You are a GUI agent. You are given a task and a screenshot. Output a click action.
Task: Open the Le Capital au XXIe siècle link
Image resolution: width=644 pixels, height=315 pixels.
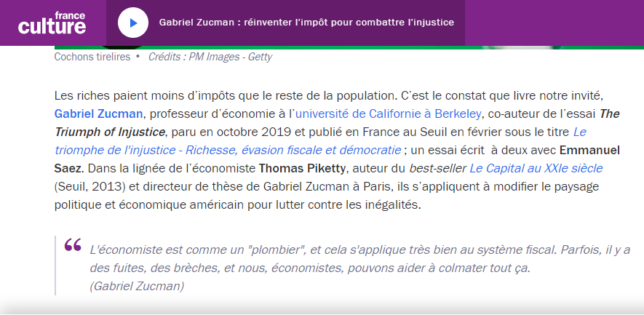pyautogui.click(x=536, y=168)
